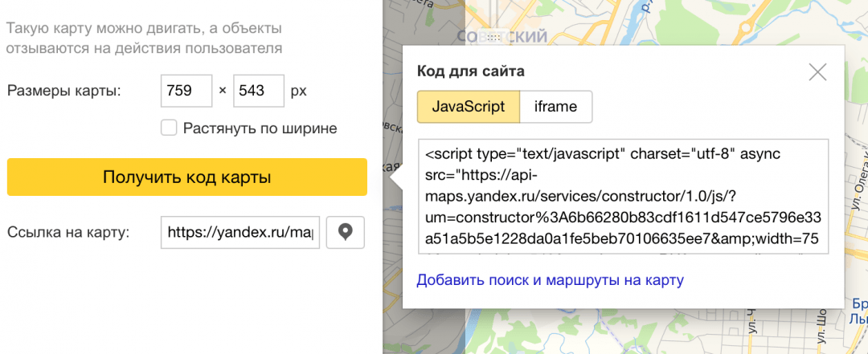Click the 'Ссылка на карту:' label
868x354 pixels.
[x=68, y=232]
